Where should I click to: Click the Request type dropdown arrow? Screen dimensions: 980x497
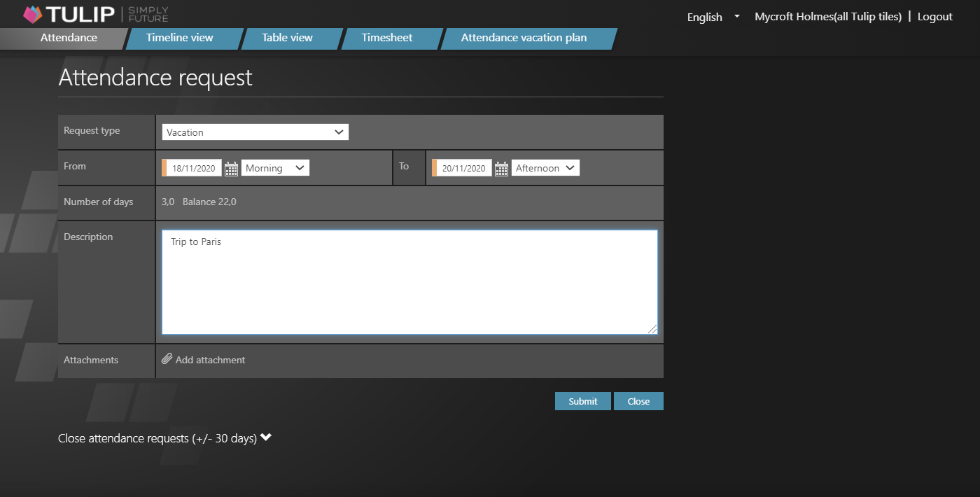tap(339, 132)
